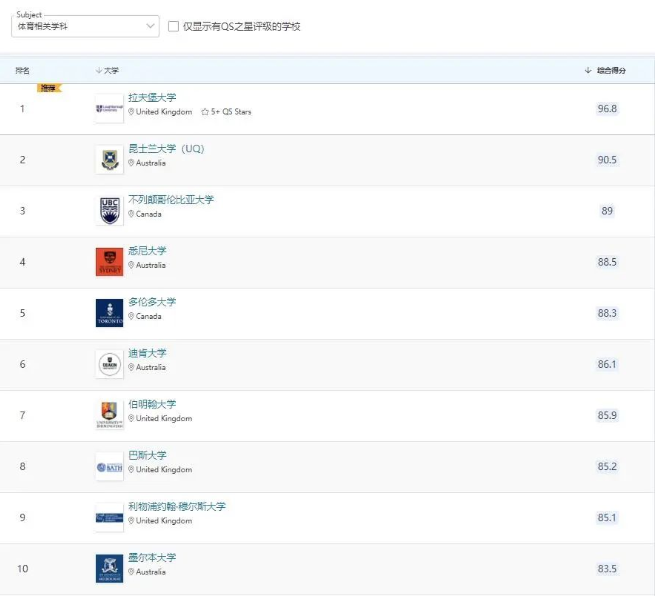
Task: Click the location pin for 迪肯大学
Action: [131, 367]
